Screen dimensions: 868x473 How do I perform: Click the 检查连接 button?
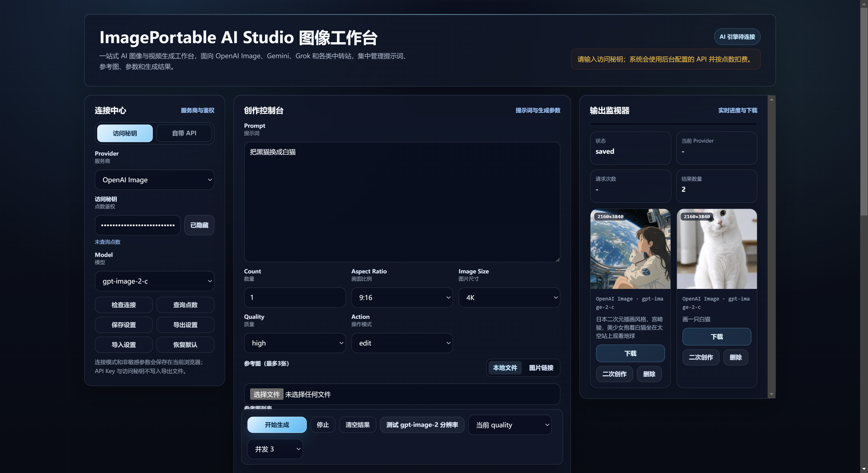coord(124,305)
